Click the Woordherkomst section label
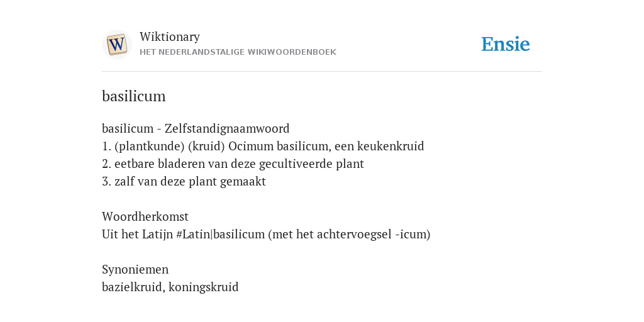This screenshot has width=644, height=322. [145, 216]
